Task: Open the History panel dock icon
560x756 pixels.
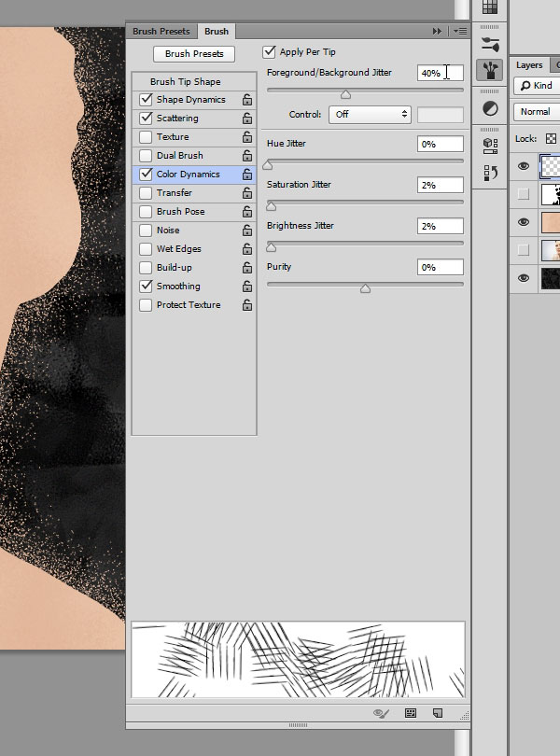Action: (x=489, y=173)
